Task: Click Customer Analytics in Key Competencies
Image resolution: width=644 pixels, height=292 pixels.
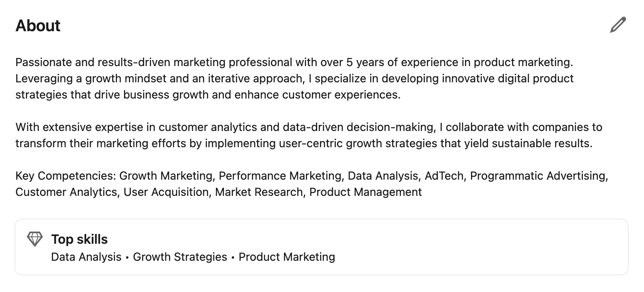Action: pyautogui.click(x=66, y=192)
